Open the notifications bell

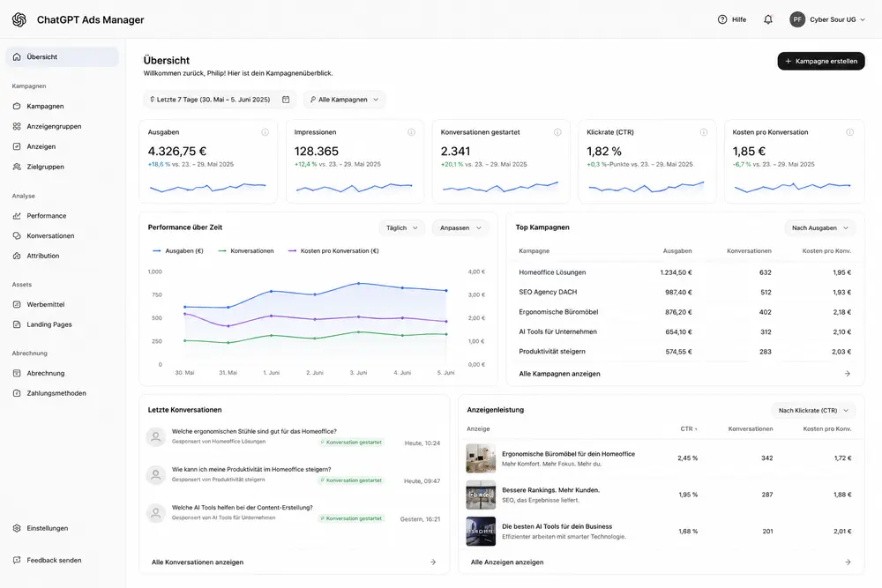coord(768,19)
